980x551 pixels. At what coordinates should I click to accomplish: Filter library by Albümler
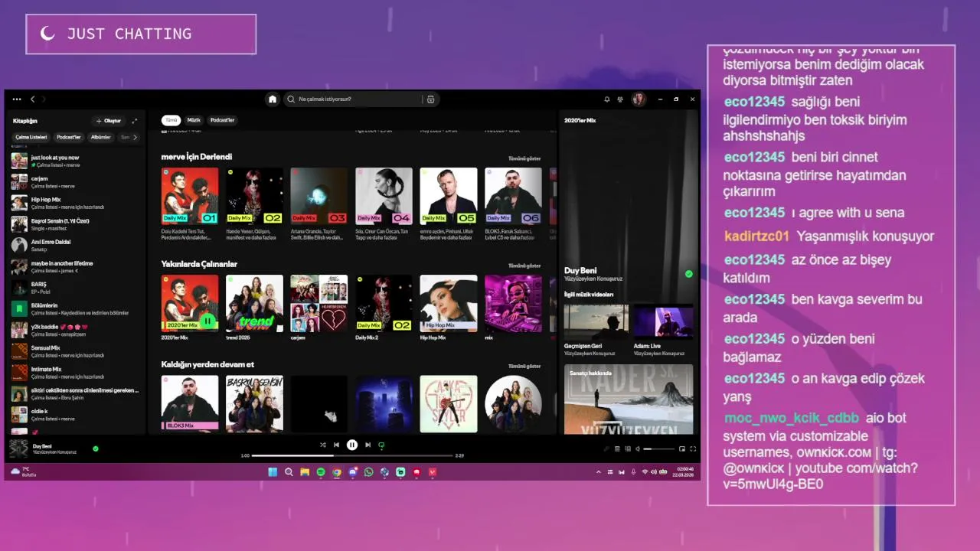pyautogui.click(x=101, y=138)
